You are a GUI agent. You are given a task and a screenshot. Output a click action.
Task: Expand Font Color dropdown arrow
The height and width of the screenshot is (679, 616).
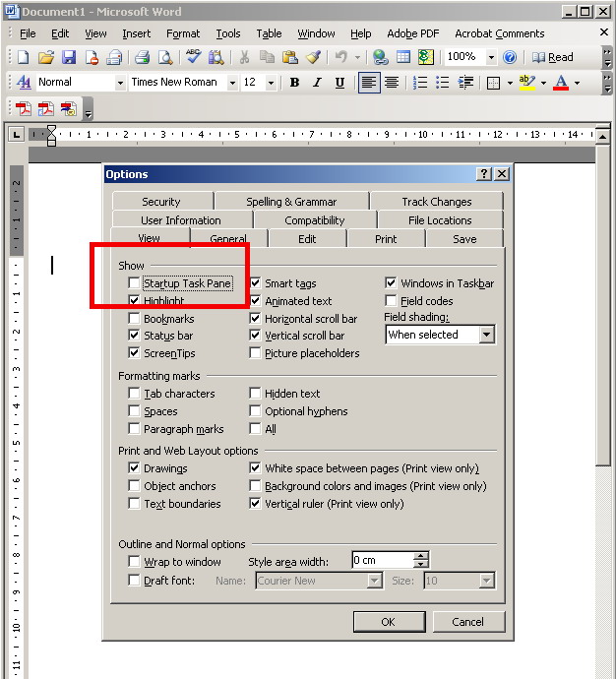578,83
